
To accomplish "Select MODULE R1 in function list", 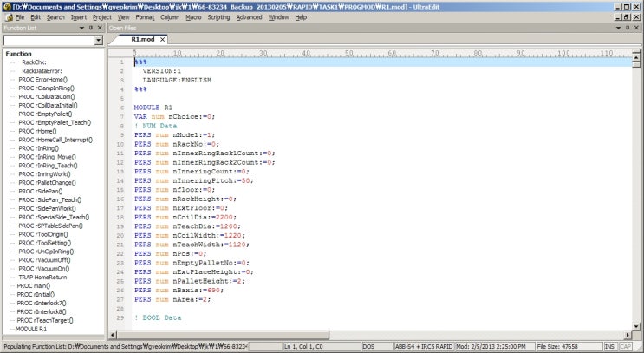I will [31, 330].
